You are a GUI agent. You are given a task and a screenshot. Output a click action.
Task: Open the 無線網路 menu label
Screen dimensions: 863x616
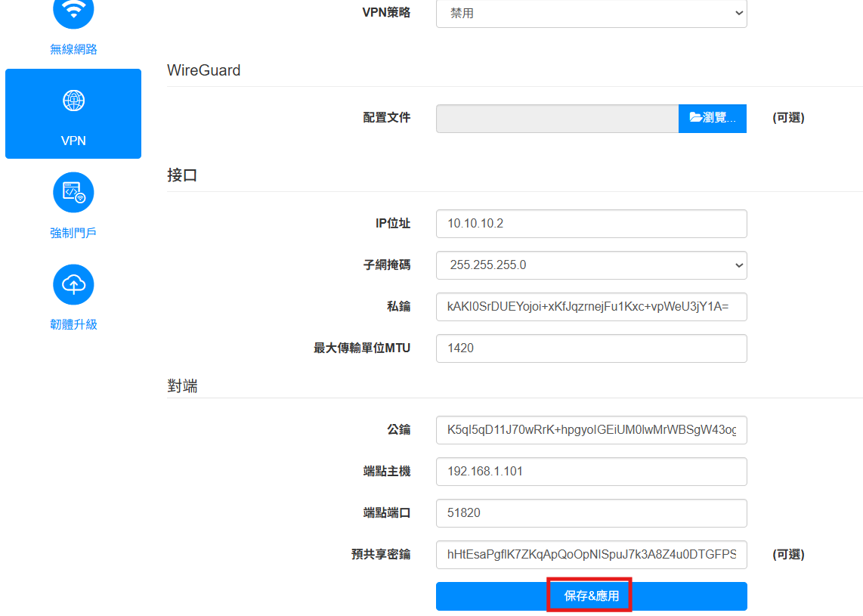(x=73, y=50)
